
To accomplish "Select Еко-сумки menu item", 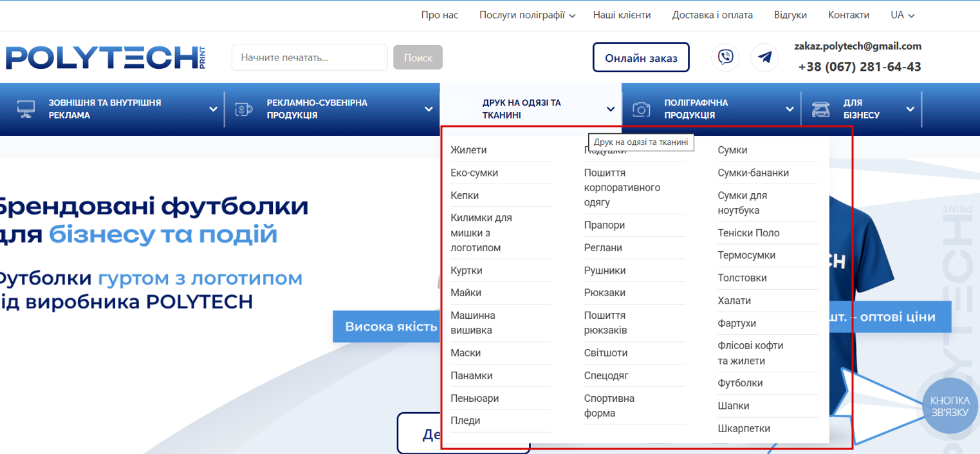I will coord(474,173).
